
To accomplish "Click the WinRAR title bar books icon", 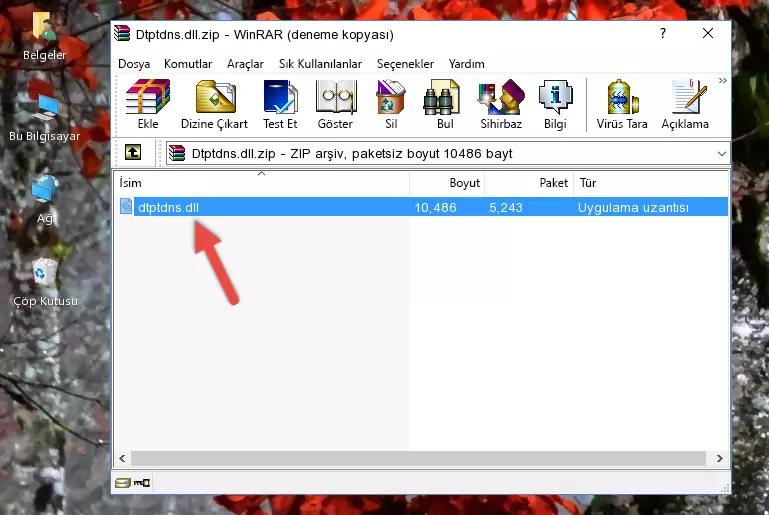I will pyautogui.click(x=122, y=33).
